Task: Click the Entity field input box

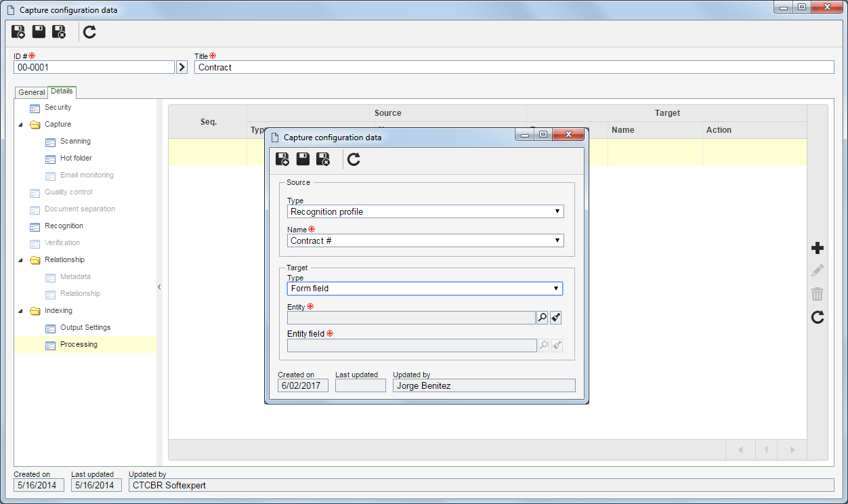Action: coord(412,345)
